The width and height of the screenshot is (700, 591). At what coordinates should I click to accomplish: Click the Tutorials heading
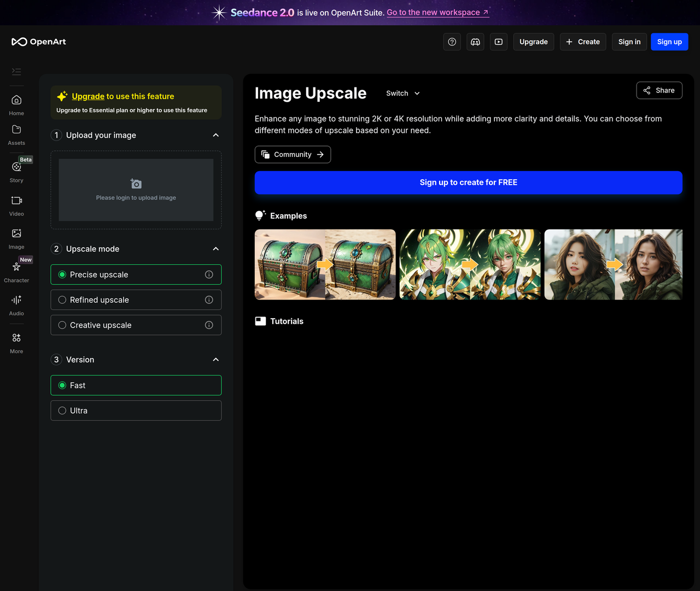pyautogui.click(x=287, y=321)
